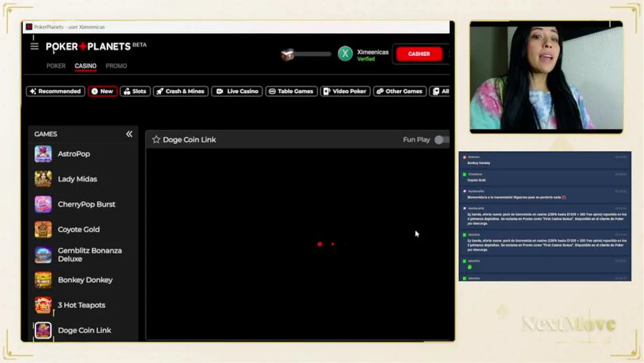This screenshot has width=644, height=363.
Task: Click the Ximeenicas green avatar
Action: click(x=345, y=53)
